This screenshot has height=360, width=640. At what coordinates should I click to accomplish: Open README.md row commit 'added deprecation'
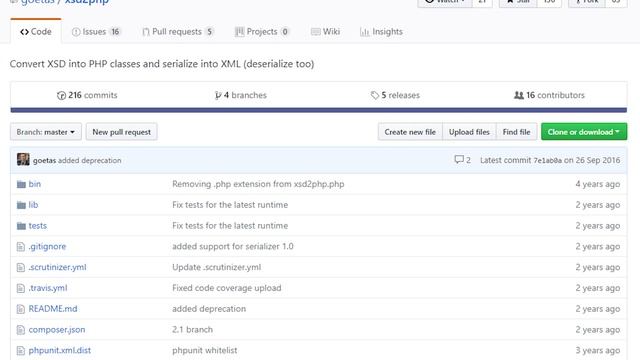pyautogui.click(x=209, y=309)
